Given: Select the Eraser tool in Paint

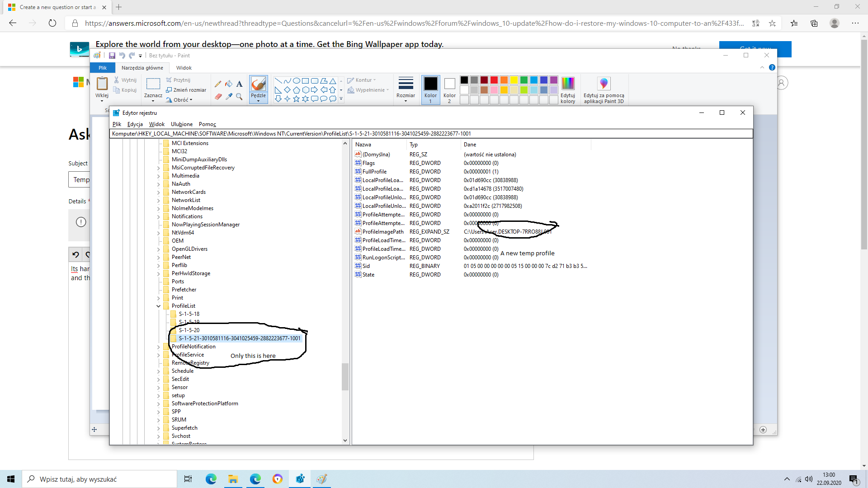Looking at the screenshot, I should [x=218, y=96].
